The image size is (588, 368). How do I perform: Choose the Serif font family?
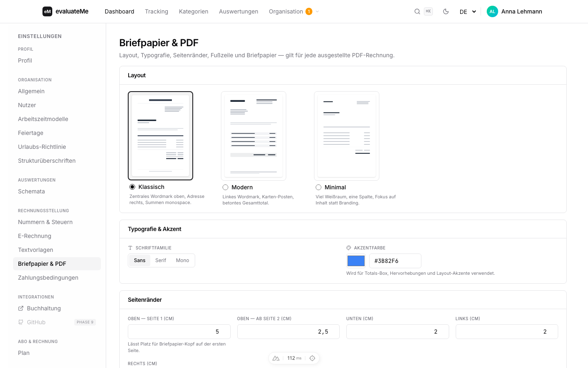coord(161,260)
